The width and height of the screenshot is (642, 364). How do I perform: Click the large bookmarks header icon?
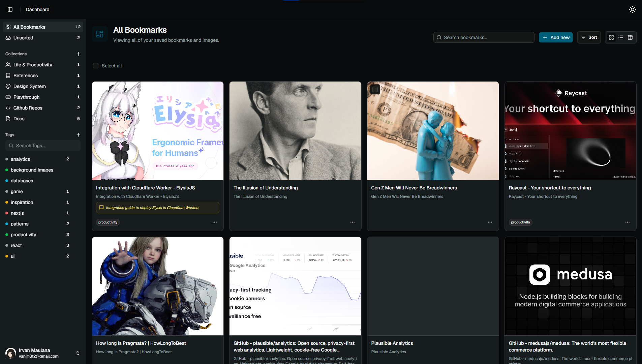click(100, 34)
